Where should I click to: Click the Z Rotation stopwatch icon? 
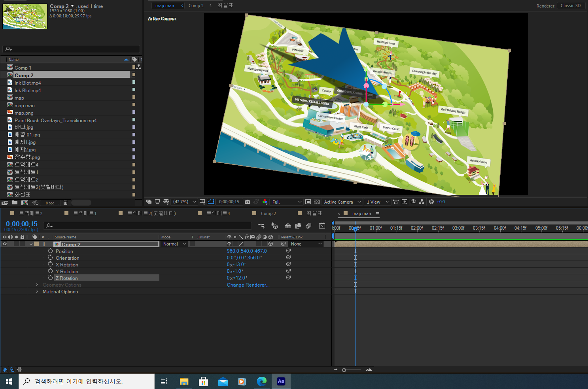click(51, 278)
